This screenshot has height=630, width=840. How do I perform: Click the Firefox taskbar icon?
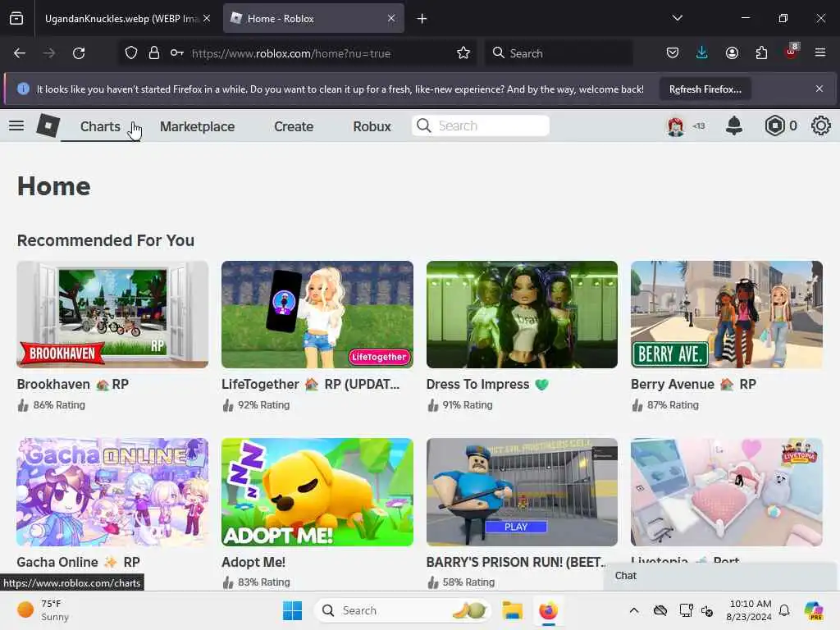click(x=548, y=610)
